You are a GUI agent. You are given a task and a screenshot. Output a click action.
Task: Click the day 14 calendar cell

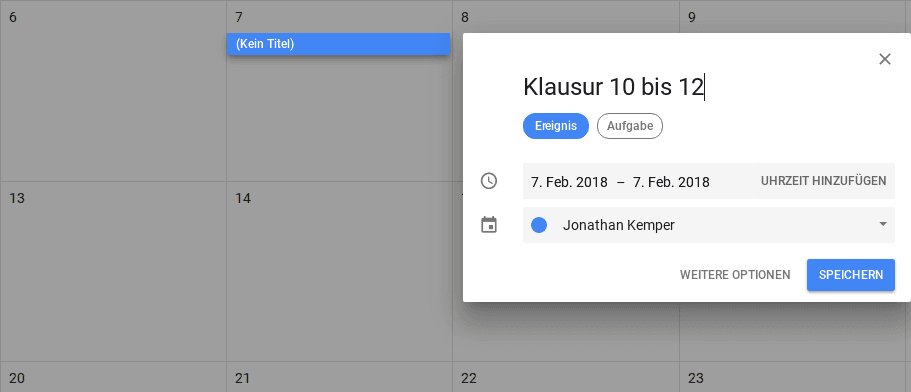(x=339, y=271)
